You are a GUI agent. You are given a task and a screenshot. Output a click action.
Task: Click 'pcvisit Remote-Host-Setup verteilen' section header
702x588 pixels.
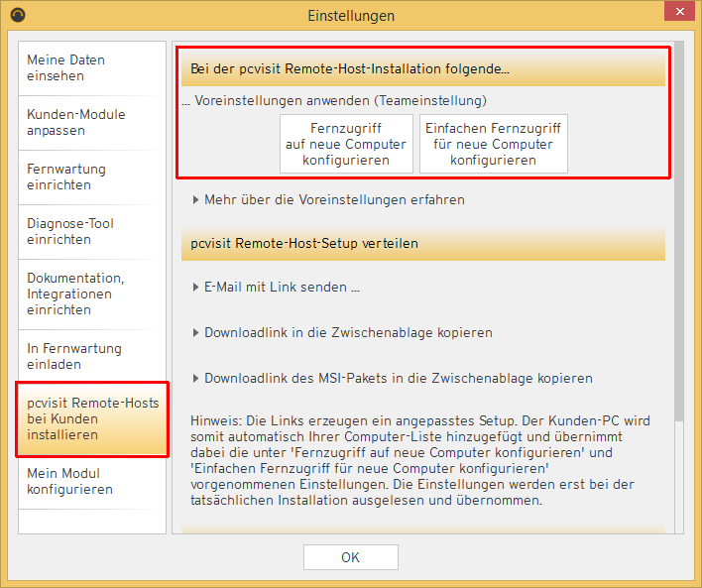[x=422, y=244]
